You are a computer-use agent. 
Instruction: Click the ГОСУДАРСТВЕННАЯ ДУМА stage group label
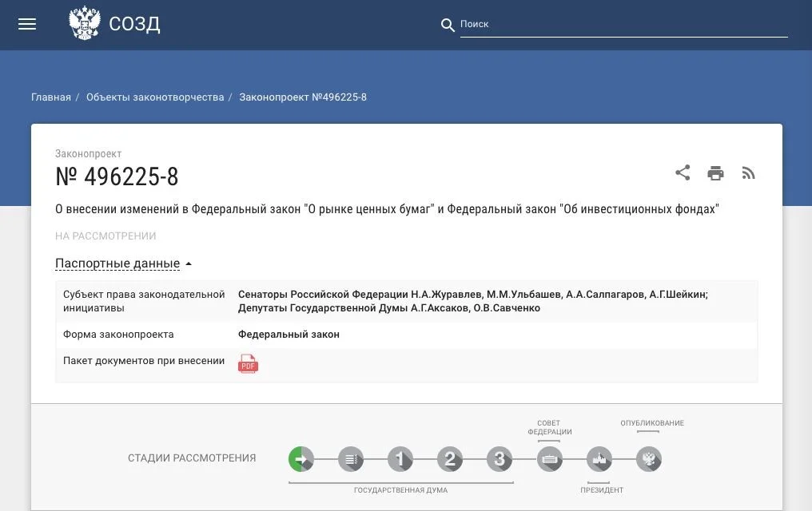[x=401, y=489]
